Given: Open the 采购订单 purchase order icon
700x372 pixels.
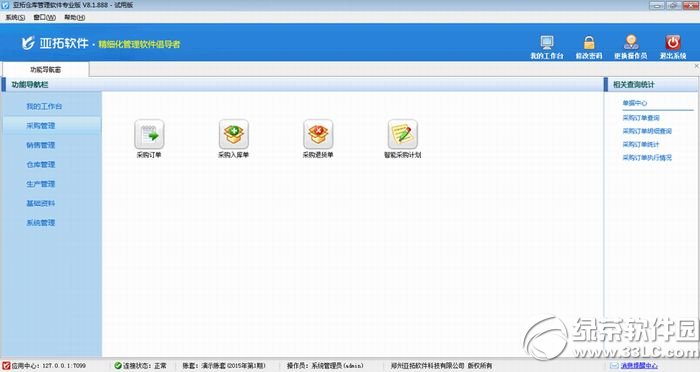Looking at the screenshot, I should [149, 134].
